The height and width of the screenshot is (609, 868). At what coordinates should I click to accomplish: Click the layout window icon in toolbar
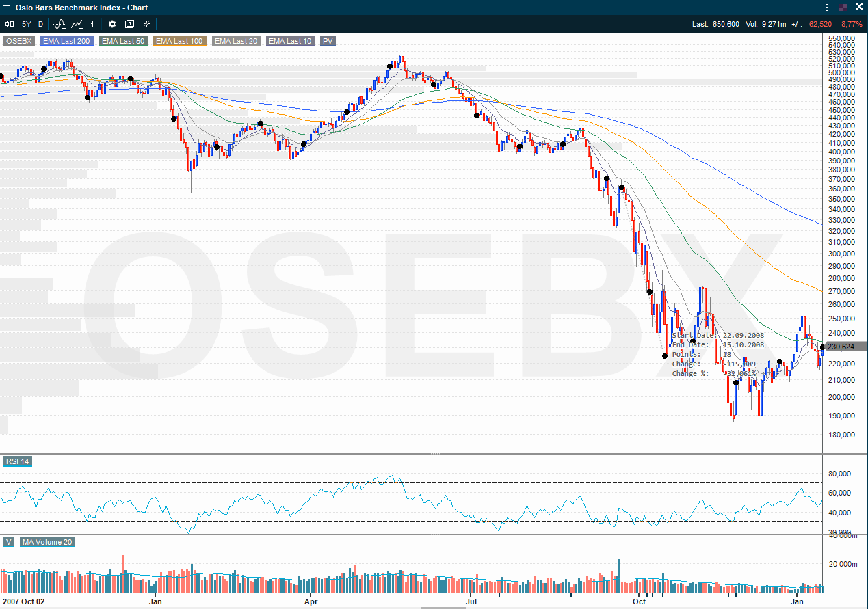[129, 24]
